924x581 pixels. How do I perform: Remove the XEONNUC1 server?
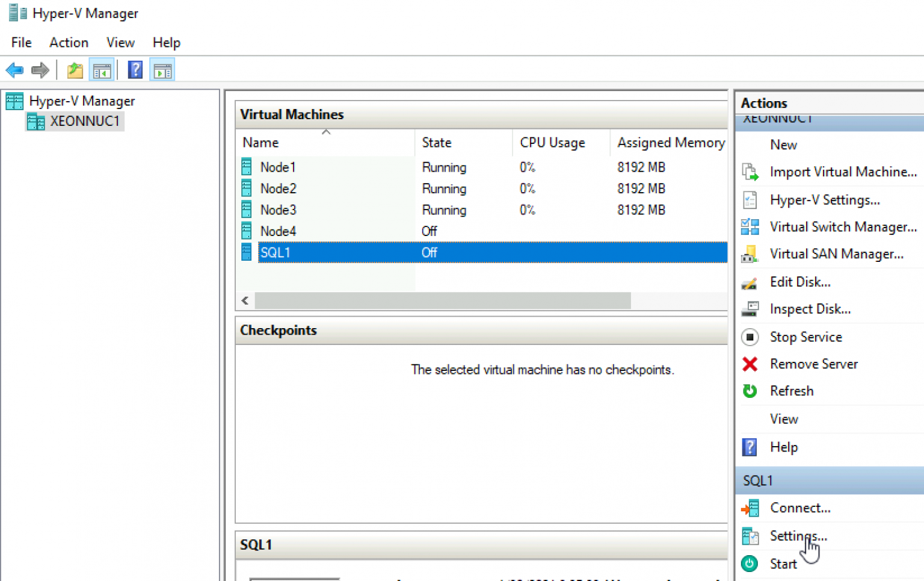[x=814, y=364]
